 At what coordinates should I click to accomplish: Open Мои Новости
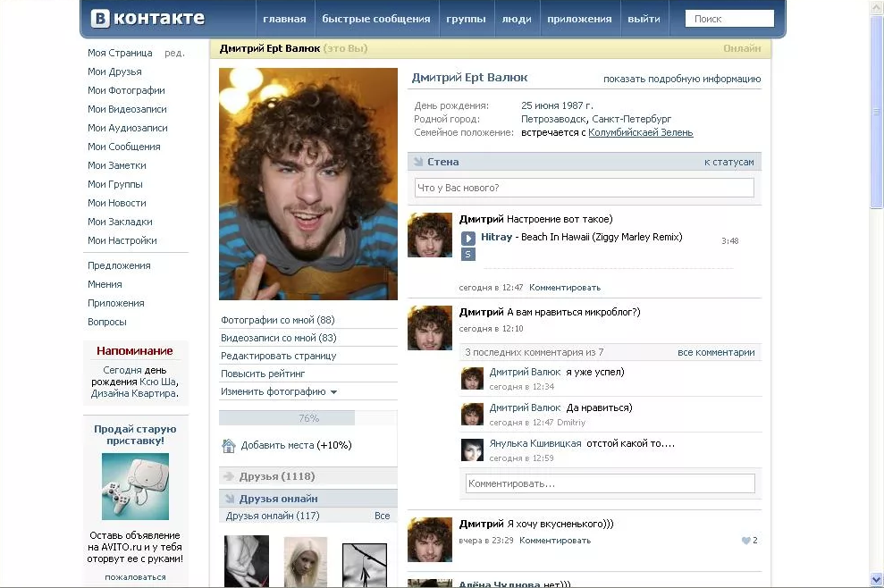(x=117, y=203)
